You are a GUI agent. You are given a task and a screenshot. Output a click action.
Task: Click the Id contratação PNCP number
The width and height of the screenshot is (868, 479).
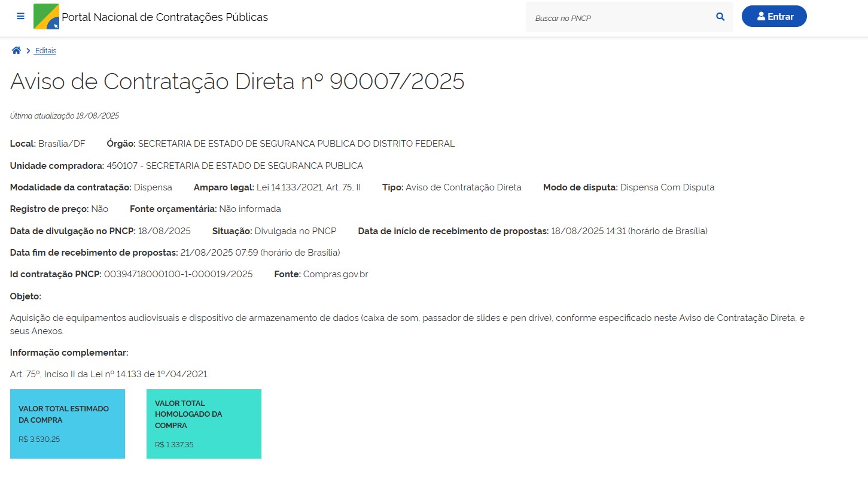(x=178, y=274)
